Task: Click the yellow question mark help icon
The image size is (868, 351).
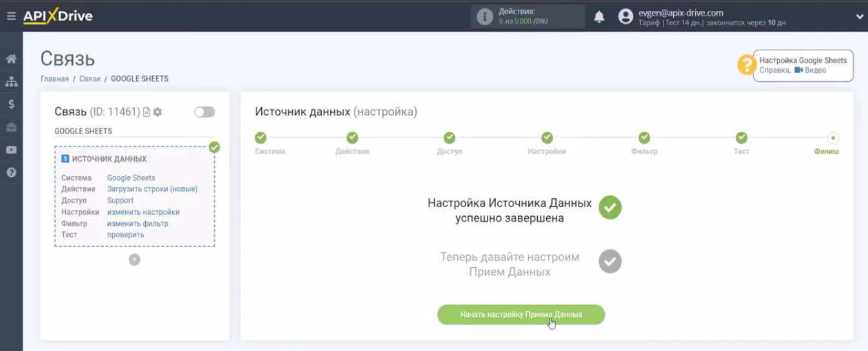Action: pyautogui.click(x=747, y=65)
